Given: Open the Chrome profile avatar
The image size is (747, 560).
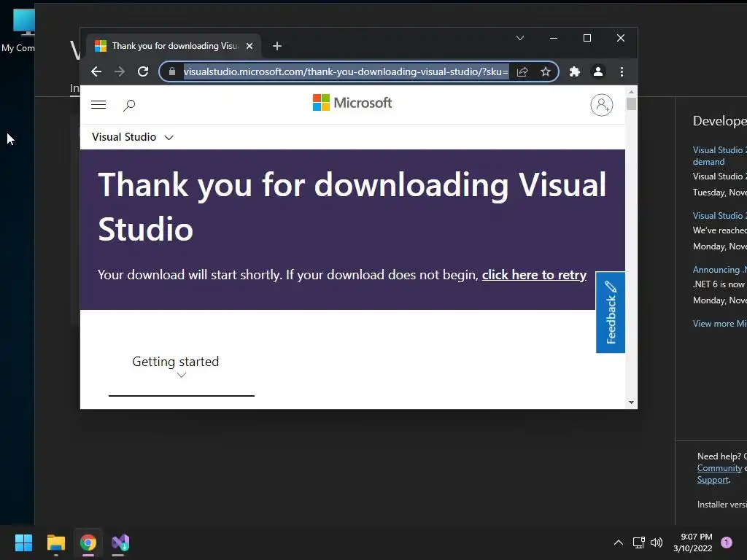Looking at the screenshot, I should (598, 71).
